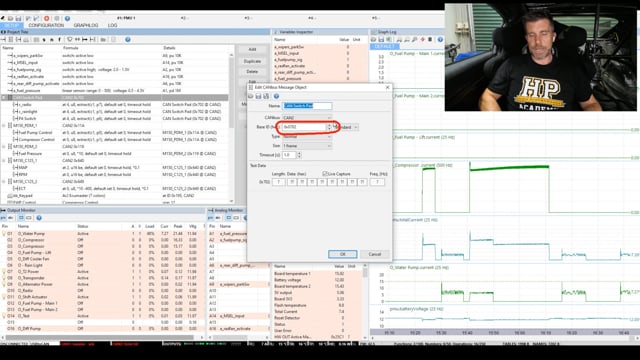Collapse the M150_PDM_2 tree node
The image size is (640, 360).
pos(4,147)
